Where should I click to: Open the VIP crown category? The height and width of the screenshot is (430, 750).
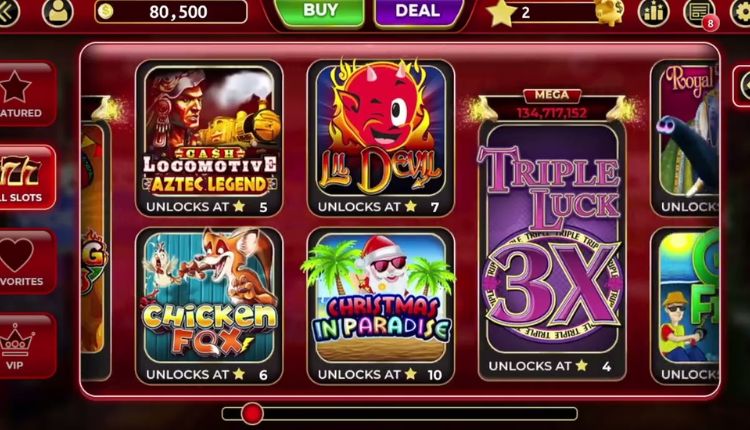coord(27,345)
